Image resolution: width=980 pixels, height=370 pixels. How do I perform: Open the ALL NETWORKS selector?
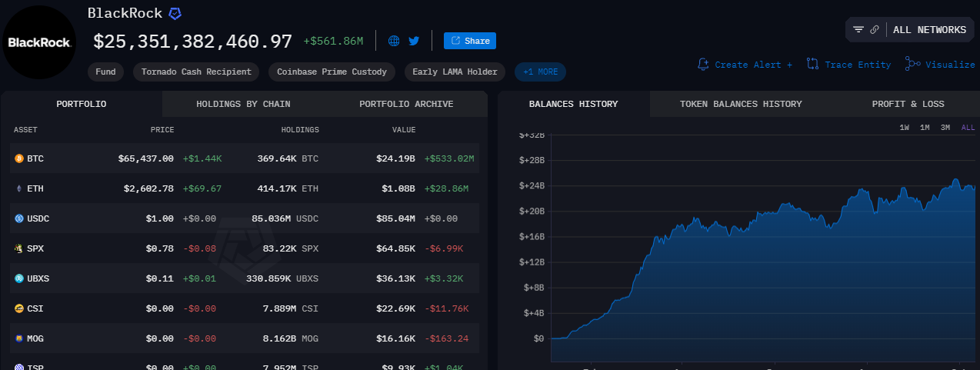(x=929, y=29)
